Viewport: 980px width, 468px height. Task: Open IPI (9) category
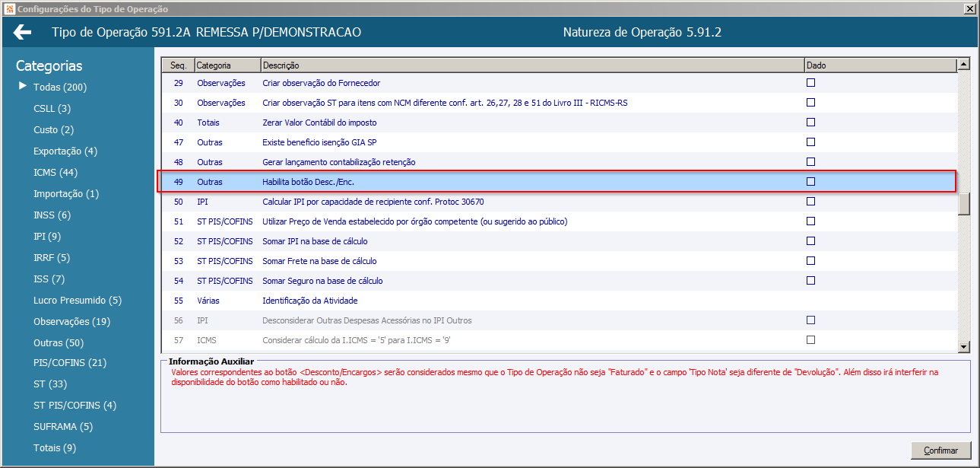click(x=47, y=236)
